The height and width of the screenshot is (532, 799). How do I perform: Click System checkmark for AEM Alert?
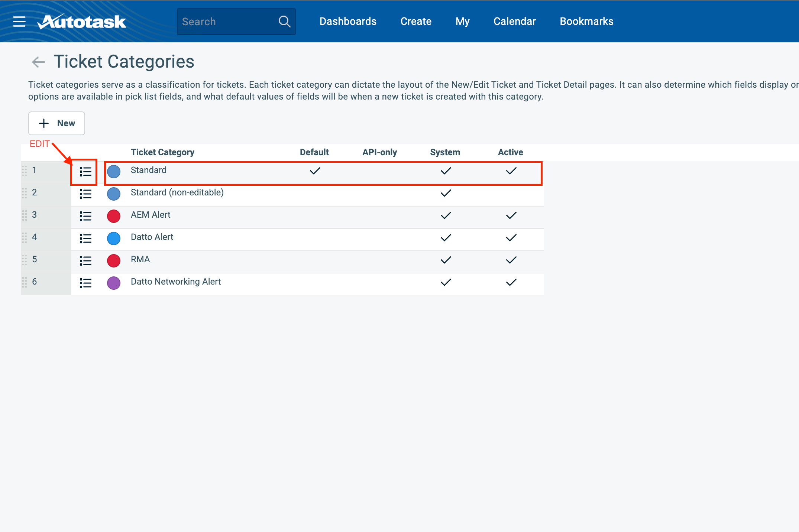(446, 215)
